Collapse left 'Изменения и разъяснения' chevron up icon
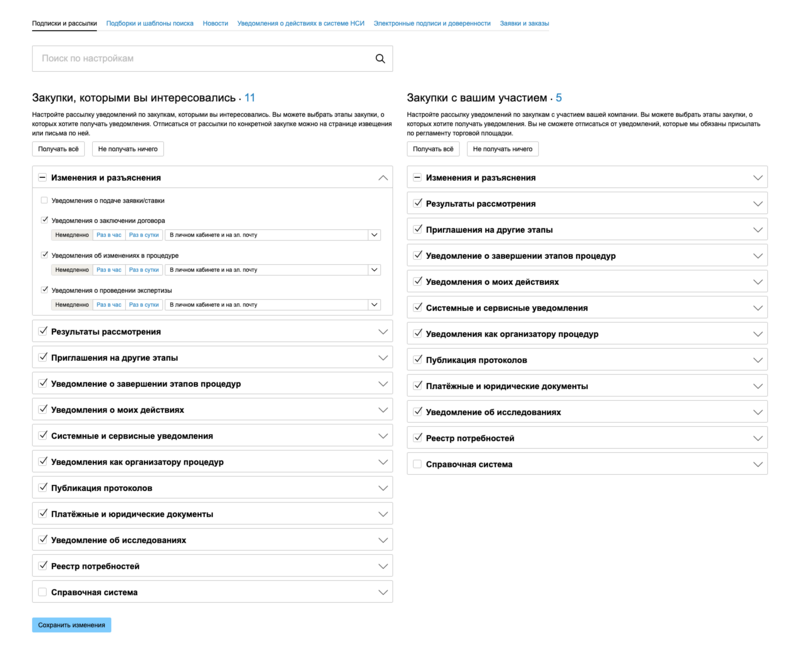 point(383,178)
